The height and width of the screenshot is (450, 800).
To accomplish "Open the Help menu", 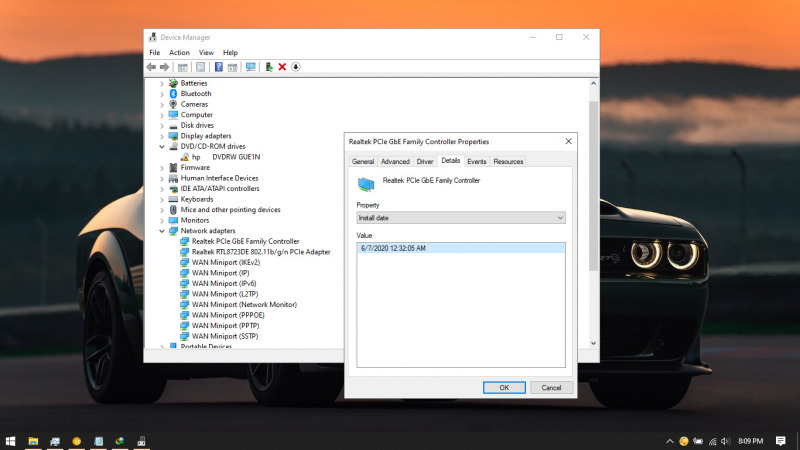I will 230,53.
